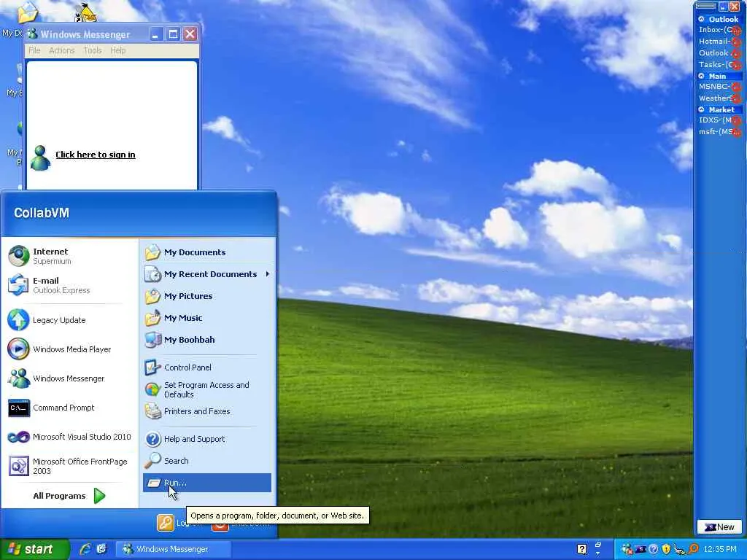Click the blue question mark tray icon
Image resolution: width=747 pixels, height=560 pixels.
654,549
